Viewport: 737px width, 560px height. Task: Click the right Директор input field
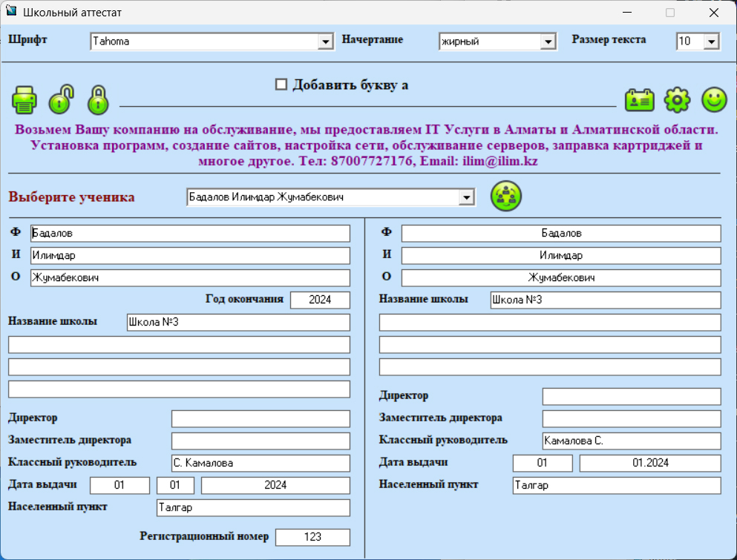(x=632, y=397)
